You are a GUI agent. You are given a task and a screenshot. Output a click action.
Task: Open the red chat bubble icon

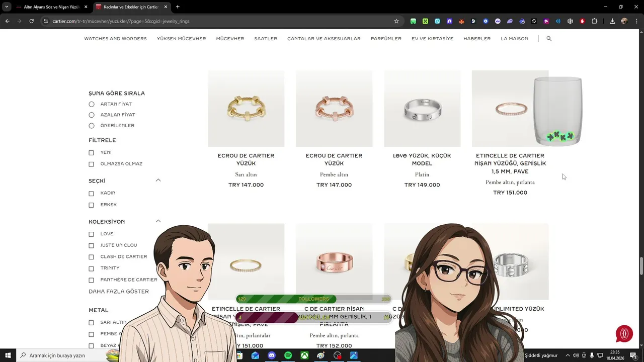pos(624,334)
